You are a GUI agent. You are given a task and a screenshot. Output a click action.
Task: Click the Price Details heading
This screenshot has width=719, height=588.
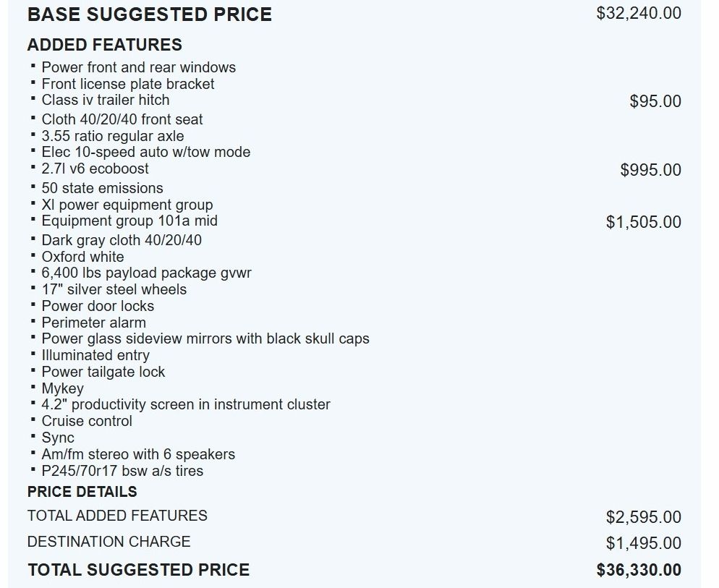pos(82,492)
